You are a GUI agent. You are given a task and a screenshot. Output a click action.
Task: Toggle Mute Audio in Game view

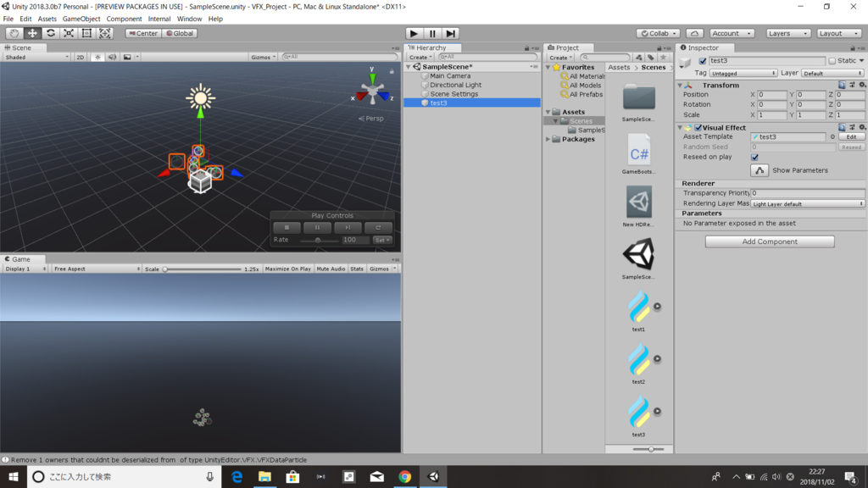[x=331, y=269]
